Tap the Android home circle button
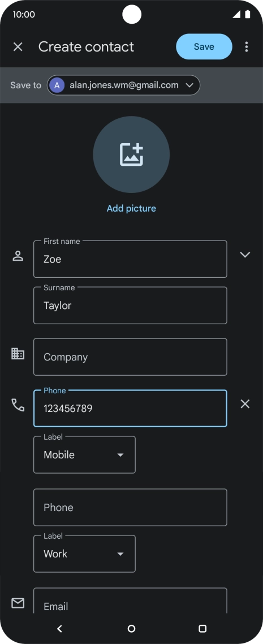Viewport: 263px width, 644px height. tap(131, 628)
